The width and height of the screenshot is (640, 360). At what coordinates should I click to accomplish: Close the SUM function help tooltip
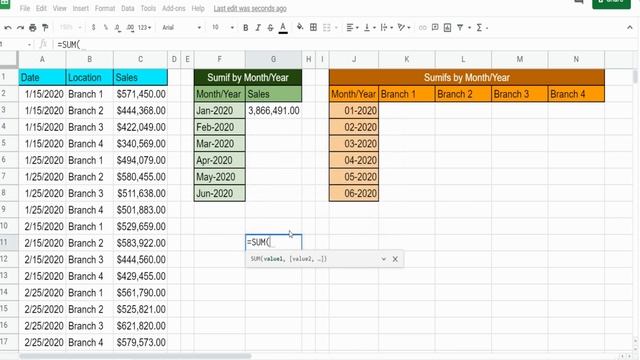coord(395,259)
